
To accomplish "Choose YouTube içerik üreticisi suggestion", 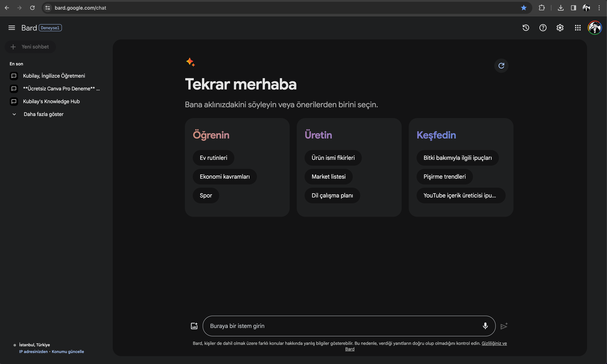I will [461, 195].
